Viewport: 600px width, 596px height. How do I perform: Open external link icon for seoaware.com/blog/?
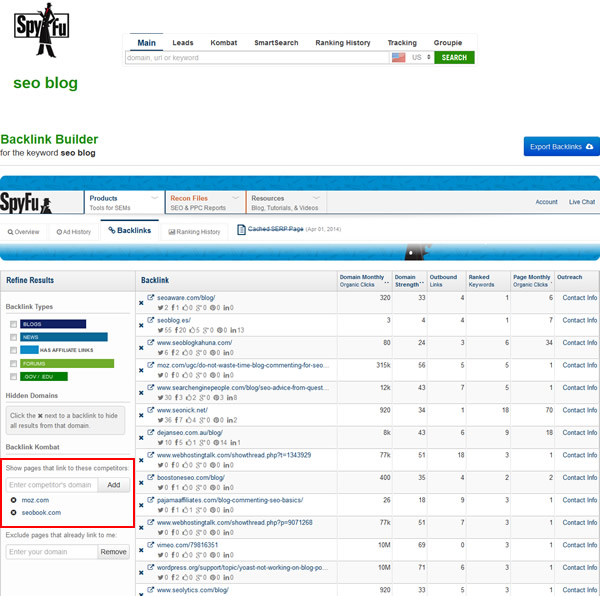151,297
